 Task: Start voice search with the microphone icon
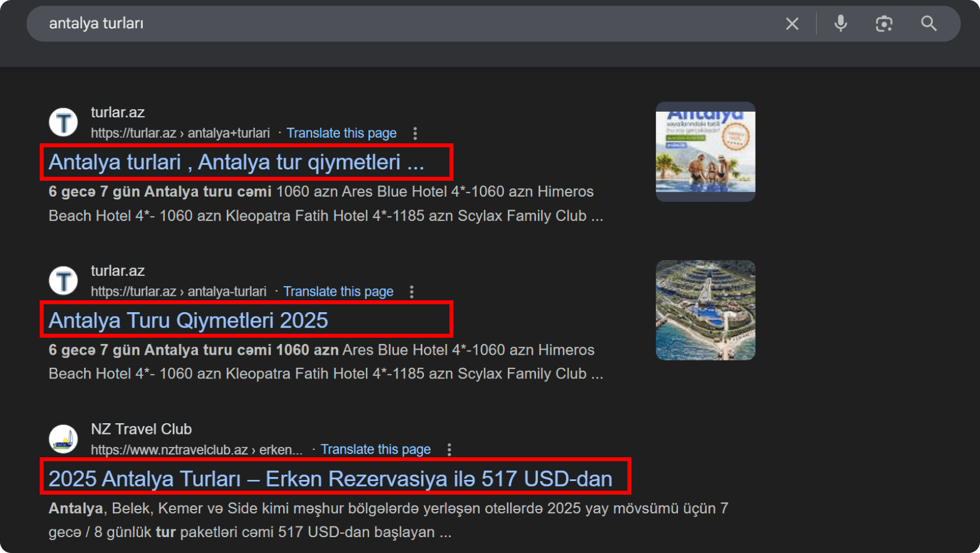(x=841, y=24)
